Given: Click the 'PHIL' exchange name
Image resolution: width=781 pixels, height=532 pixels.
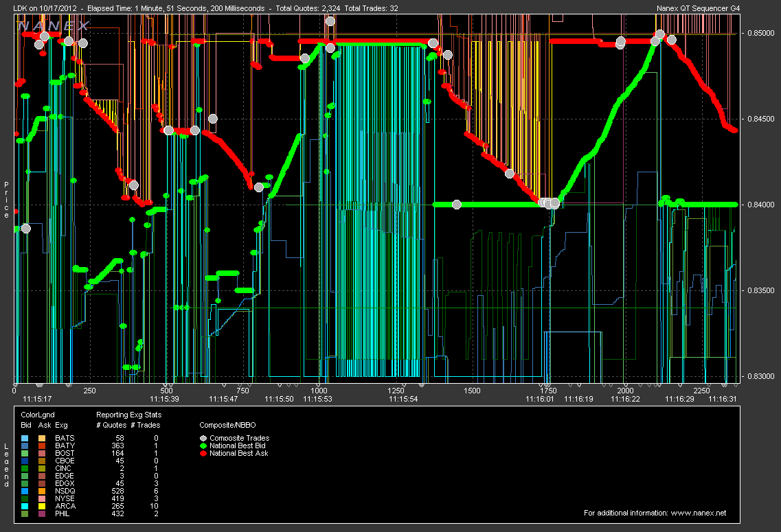Looking at the screenshot, I should [x=63, y=513].
